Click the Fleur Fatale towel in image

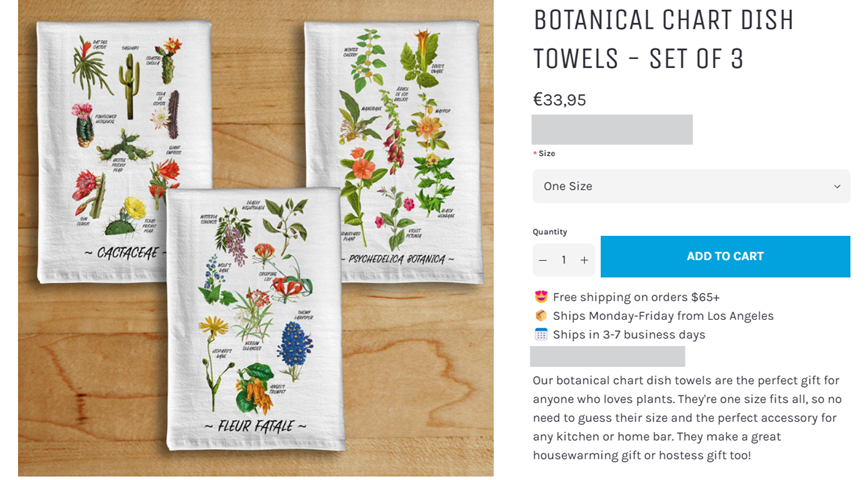point(255,319)
